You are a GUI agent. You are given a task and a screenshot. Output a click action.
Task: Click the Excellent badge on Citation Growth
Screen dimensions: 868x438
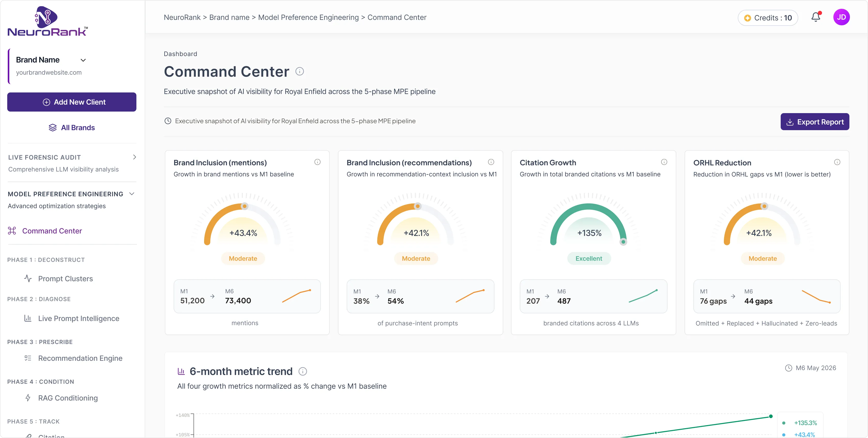pyautogui.click(x=589, y=259)
